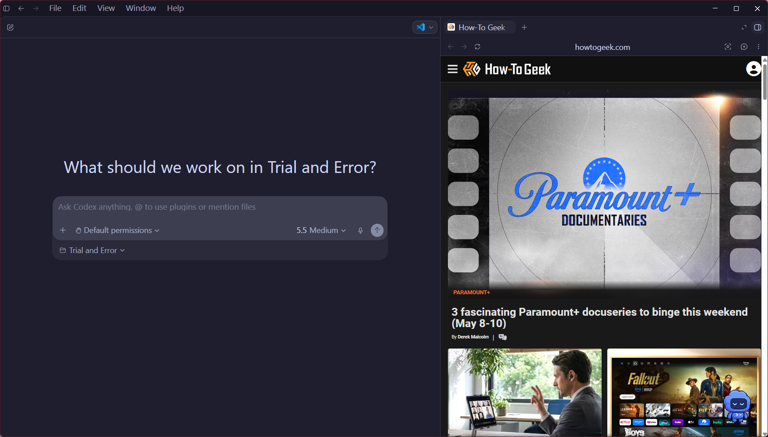Reload the howtogeek.com page

point(478,47)
